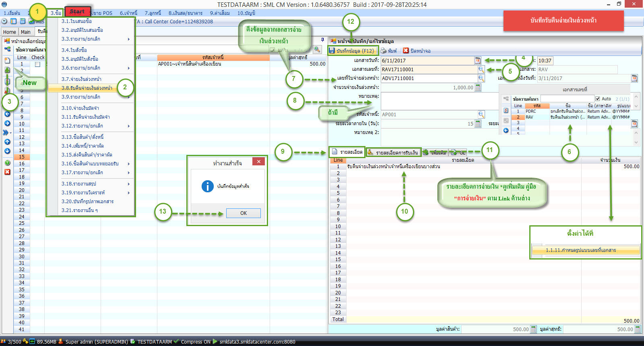Click search icon next to RAV17110001 field
Viewport: 644px width, 346px height.
pos(481,69)
